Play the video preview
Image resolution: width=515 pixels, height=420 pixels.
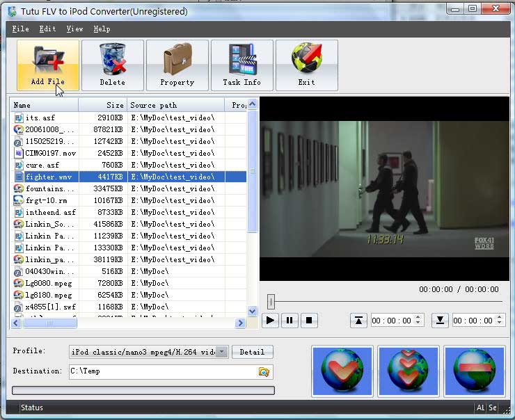click(270, 321)
